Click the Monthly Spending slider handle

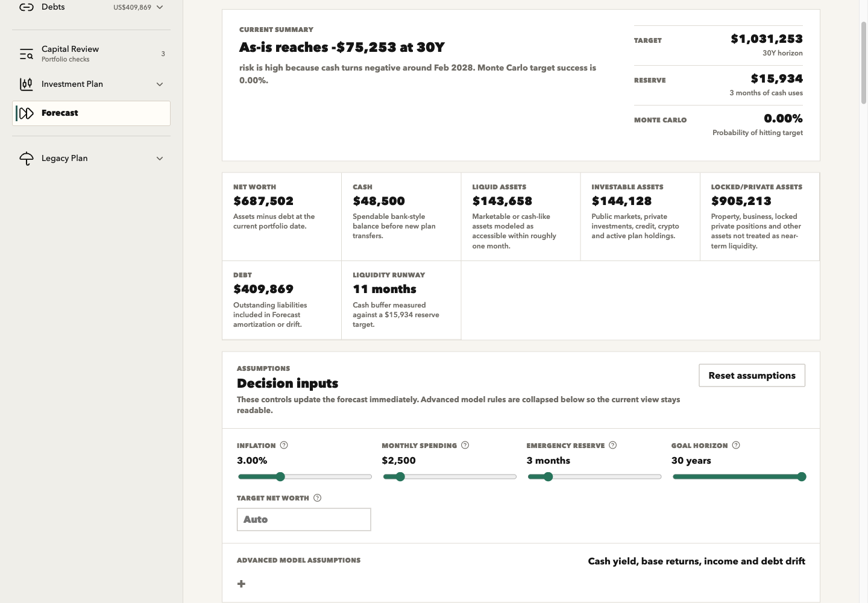coord(400,476)
